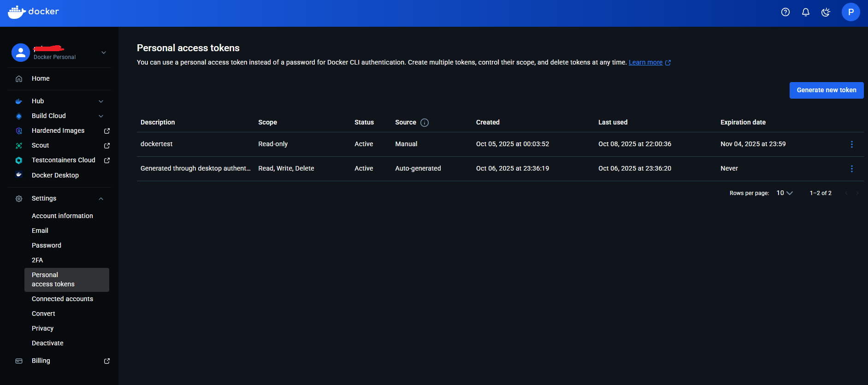Click the Source column info icon
Screen dimensions: 868x385
pyautogui.click(x=425, y=123)
